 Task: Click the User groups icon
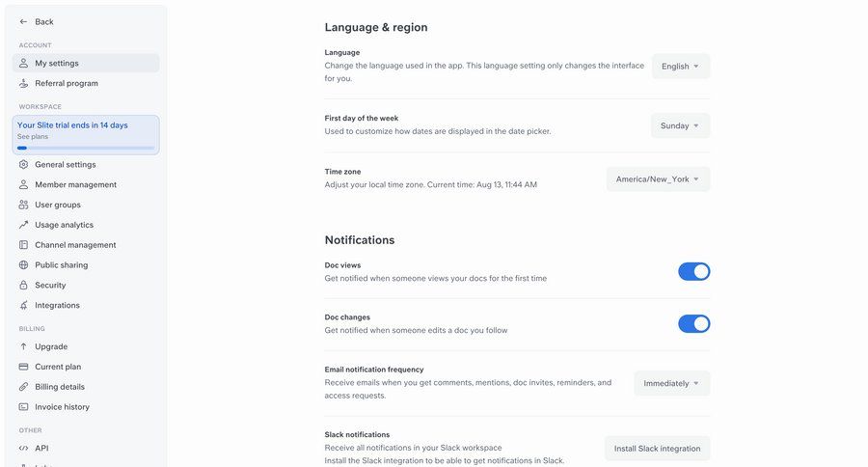coord(24,205)
